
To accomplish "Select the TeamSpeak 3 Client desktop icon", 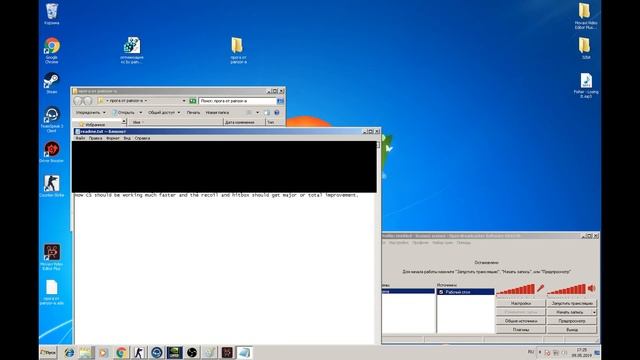I will [x=52, y=119].
